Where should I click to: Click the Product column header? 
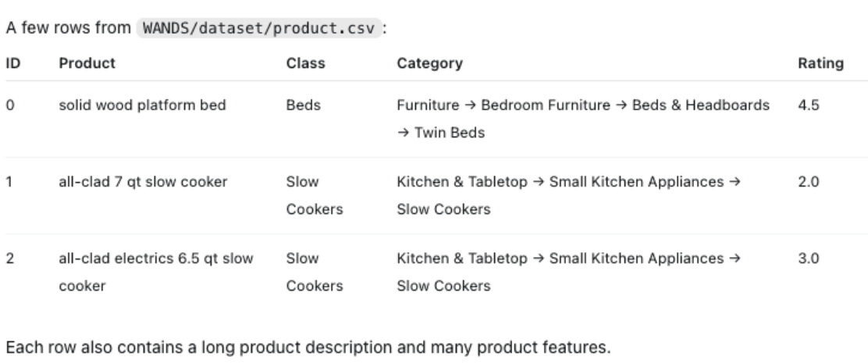[x=87, y=63]
